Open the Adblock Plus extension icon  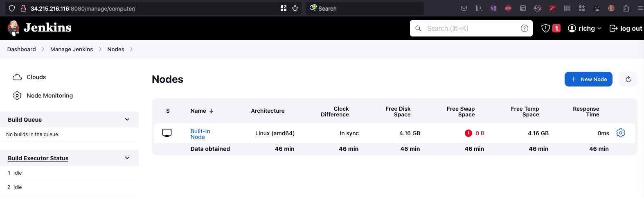tap(508, 8)
